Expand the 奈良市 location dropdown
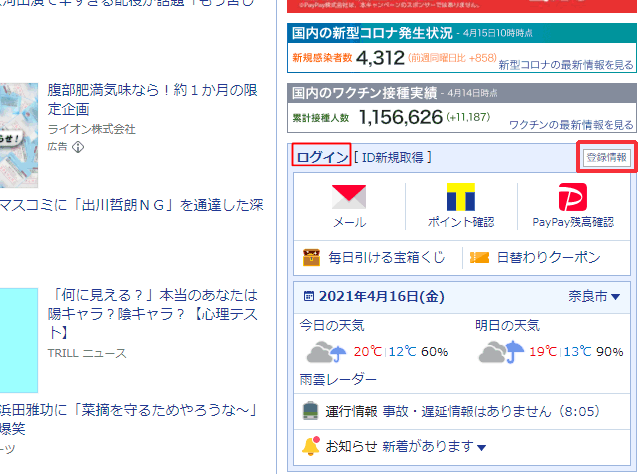The image size is (640, 474). tap(615, 297)
